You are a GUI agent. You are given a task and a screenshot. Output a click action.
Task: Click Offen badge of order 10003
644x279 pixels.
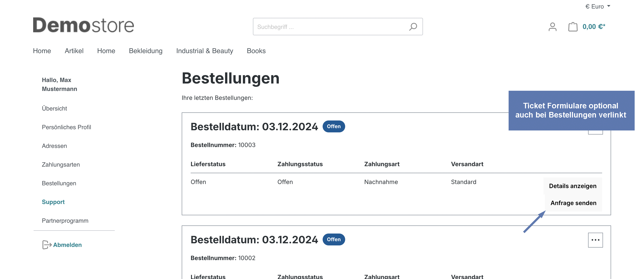point(334,126)
